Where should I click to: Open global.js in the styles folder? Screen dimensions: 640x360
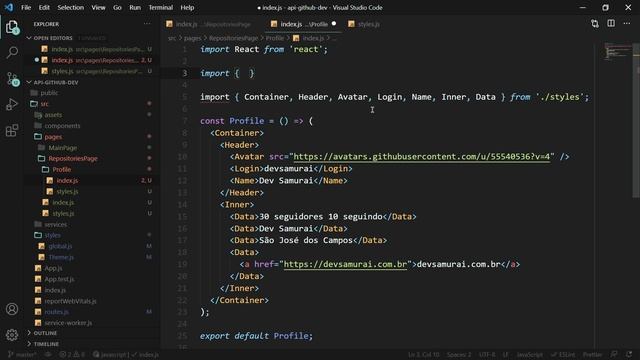click(x=60, y=246)
